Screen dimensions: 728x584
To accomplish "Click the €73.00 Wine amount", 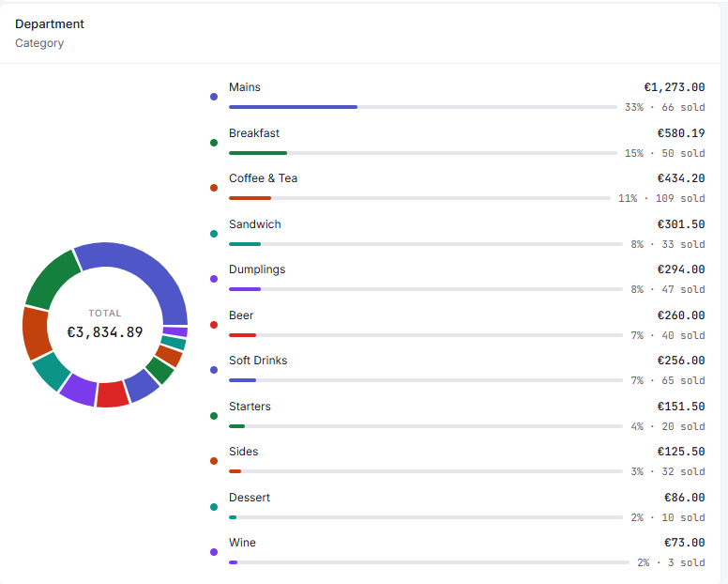I will coord(684,543).
